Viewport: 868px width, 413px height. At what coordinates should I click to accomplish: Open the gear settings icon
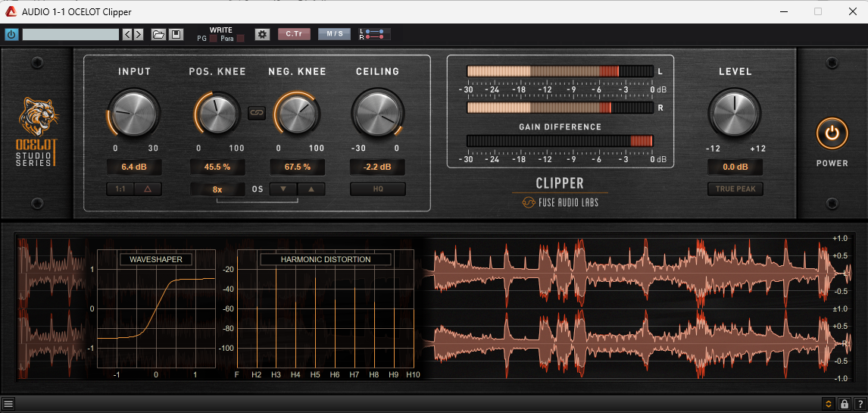pos(262,34)
